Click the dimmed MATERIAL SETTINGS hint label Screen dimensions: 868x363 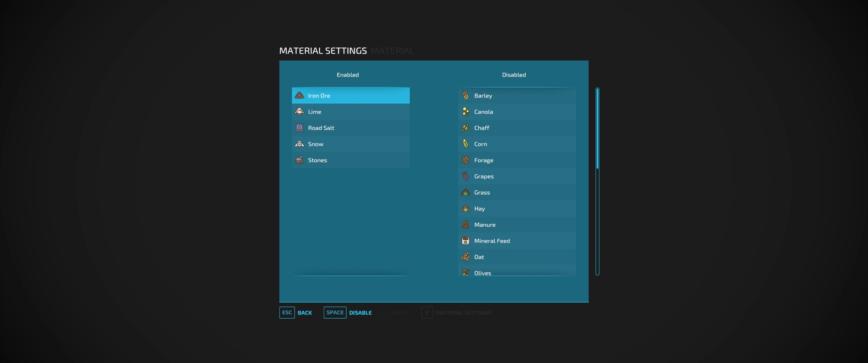click(463, 313)
